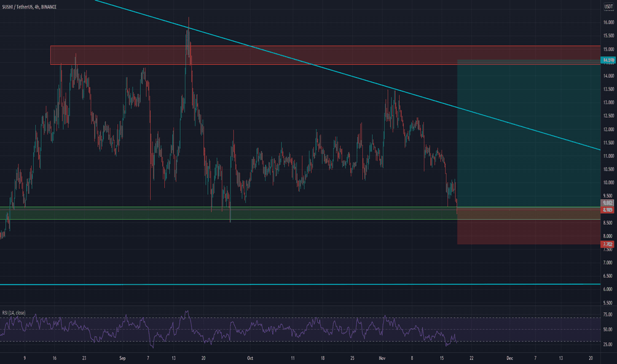
Task: Click the 12.500 price axis label
Action: (608, 116)
